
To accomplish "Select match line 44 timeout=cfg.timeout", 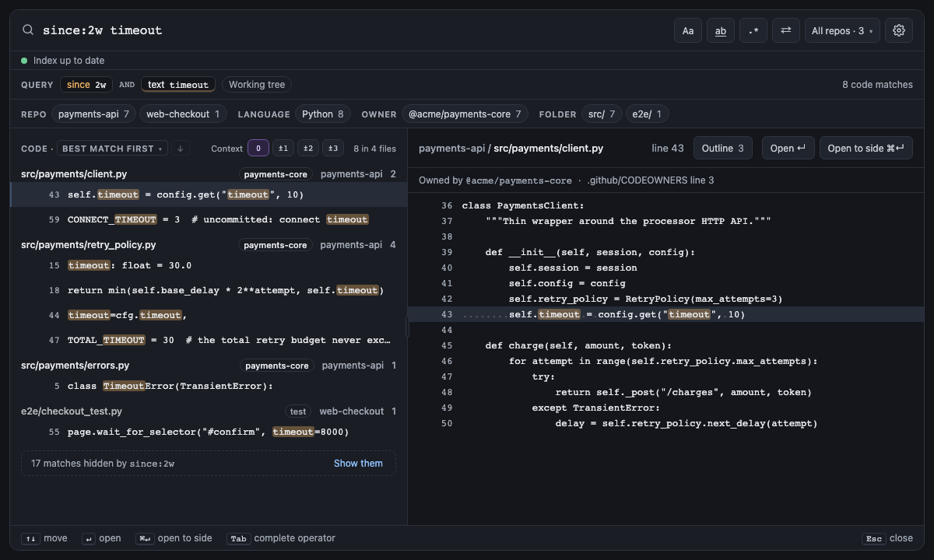I will (x=209, y=316).
